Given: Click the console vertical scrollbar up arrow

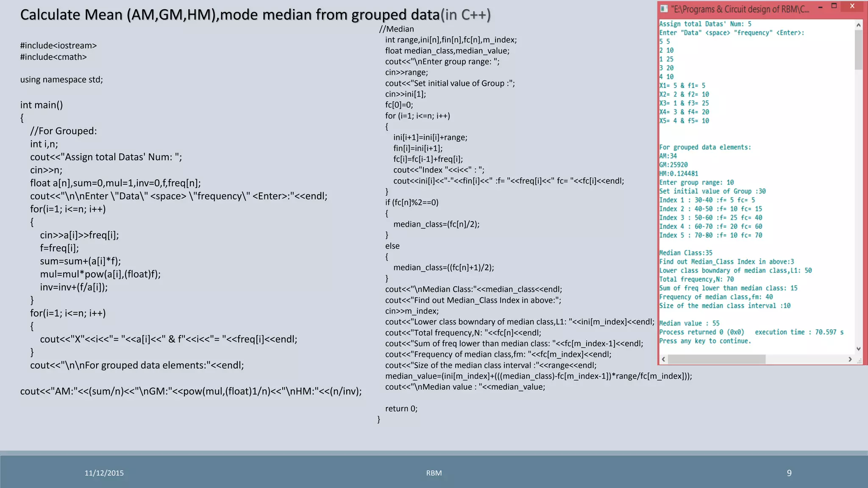Looking at the screenshot, I should pos(858,25).
